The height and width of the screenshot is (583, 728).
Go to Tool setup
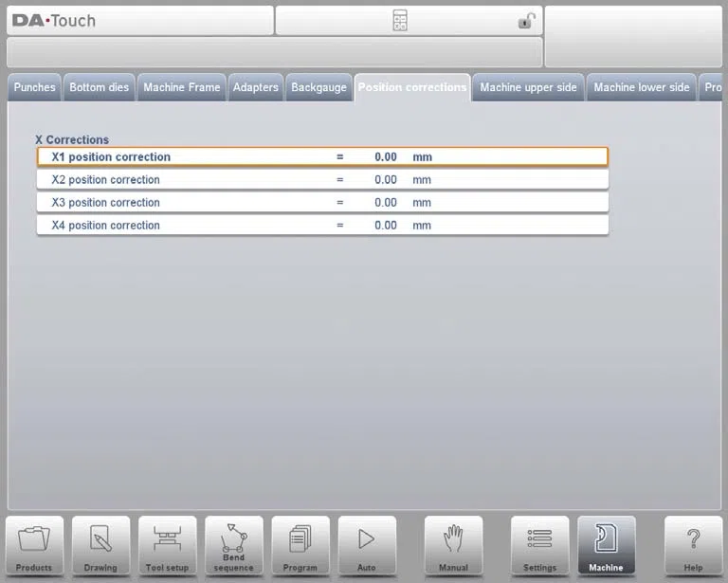point(167,546)
